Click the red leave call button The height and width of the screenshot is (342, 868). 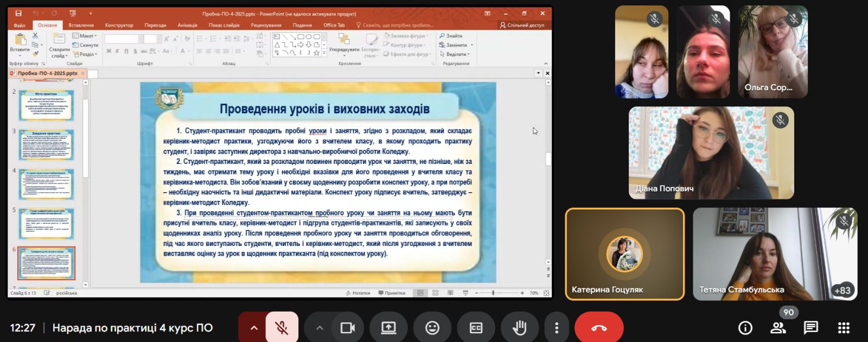click(599, 328)
